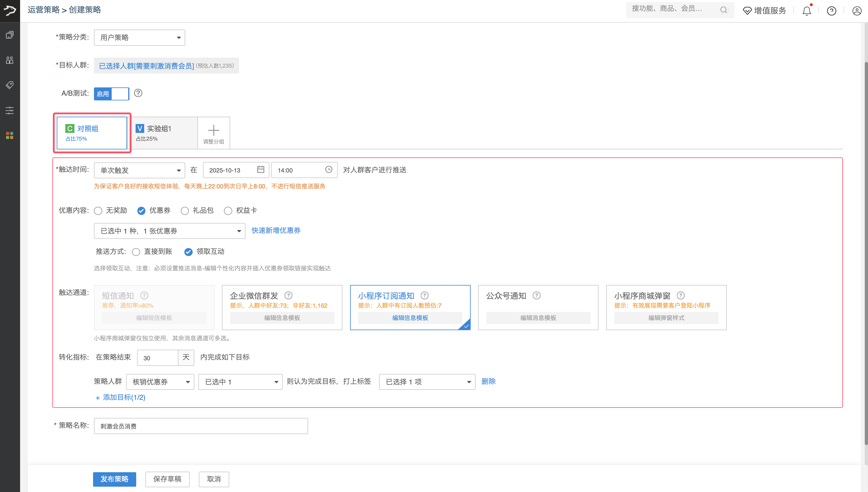Select the 对照组 tab
Viewport: 868px width, 492px height.
click(92, 133)
